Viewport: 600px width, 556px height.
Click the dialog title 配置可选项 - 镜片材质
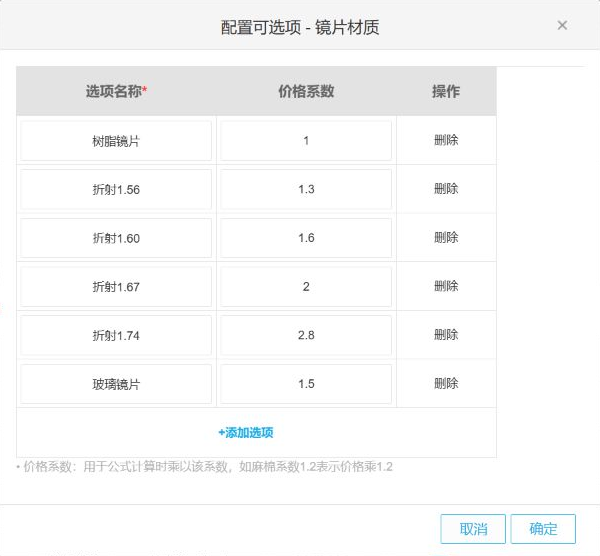coord(300,28)
